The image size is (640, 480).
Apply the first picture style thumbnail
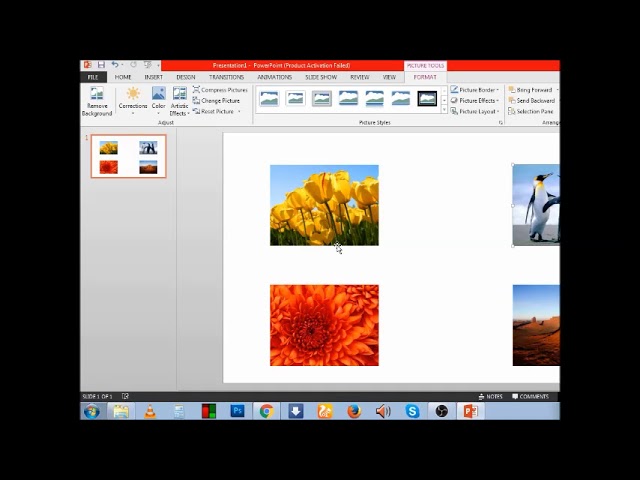269,98
